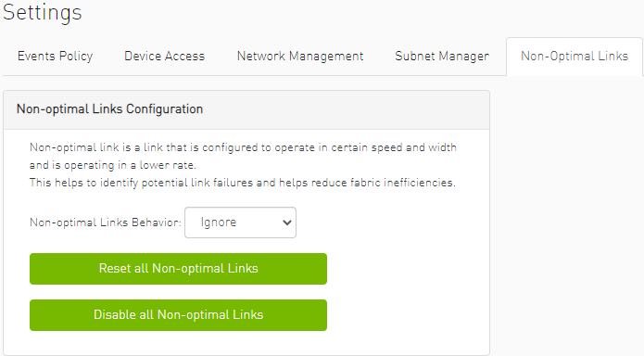Click the Settings page title
644x356 pixels.
point(43,12)
